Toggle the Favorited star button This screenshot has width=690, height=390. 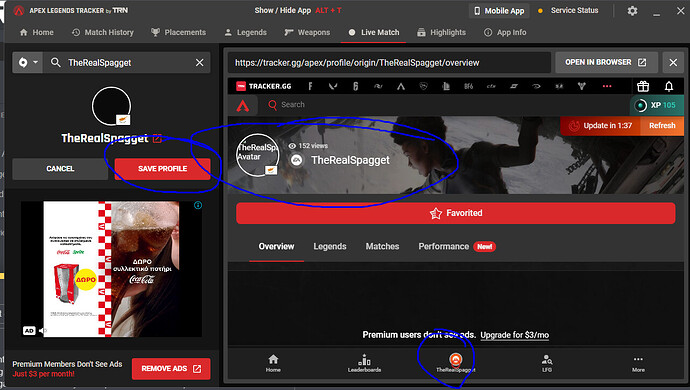tap(456, 213)
